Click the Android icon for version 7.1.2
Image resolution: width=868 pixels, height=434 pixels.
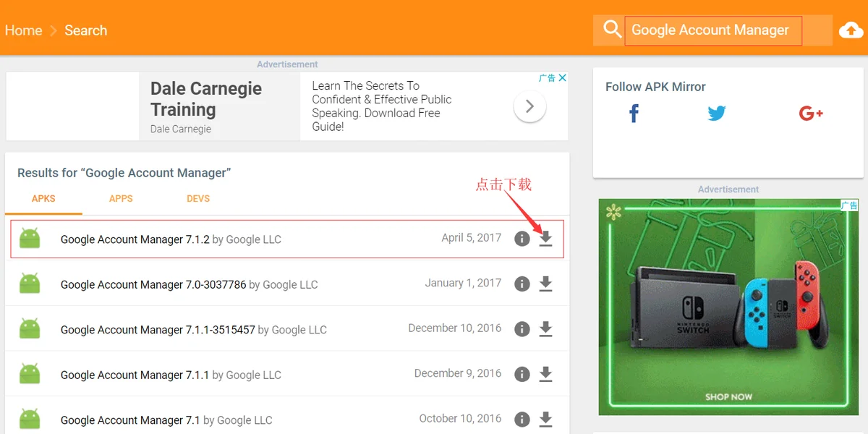click(x=30, y=239)
